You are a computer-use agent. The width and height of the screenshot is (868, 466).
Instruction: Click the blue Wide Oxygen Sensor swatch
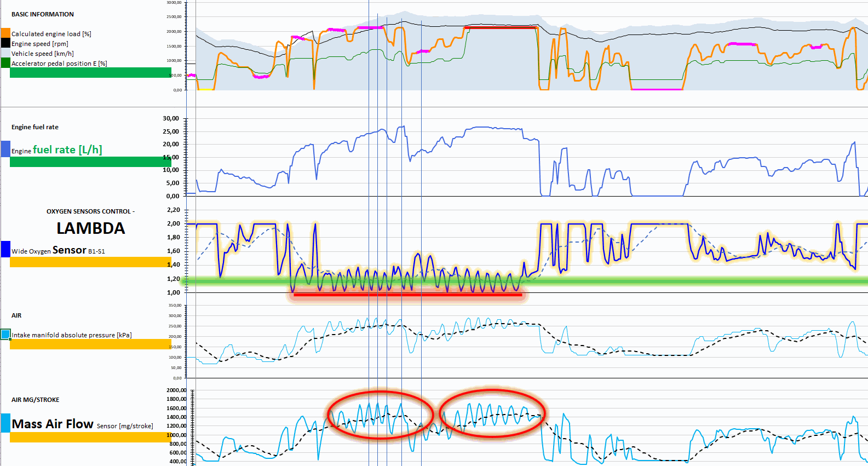coord(5,249)
